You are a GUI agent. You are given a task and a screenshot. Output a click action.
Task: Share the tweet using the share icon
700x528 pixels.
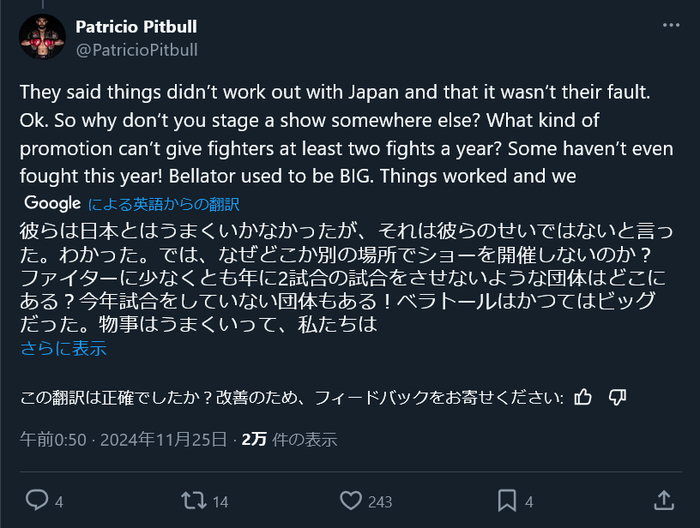[x=663, y=500]
